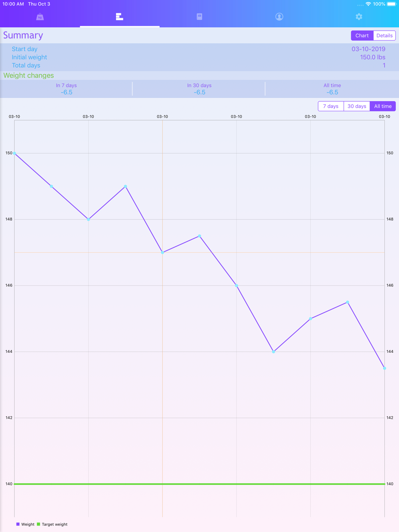
Task: Tap the 147.5 data point on chart
Action: [x=199, y=236]
